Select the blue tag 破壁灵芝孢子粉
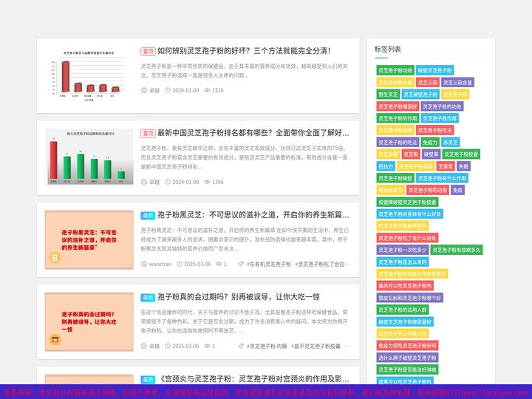532x399 pixels. (x=435, y=70)
